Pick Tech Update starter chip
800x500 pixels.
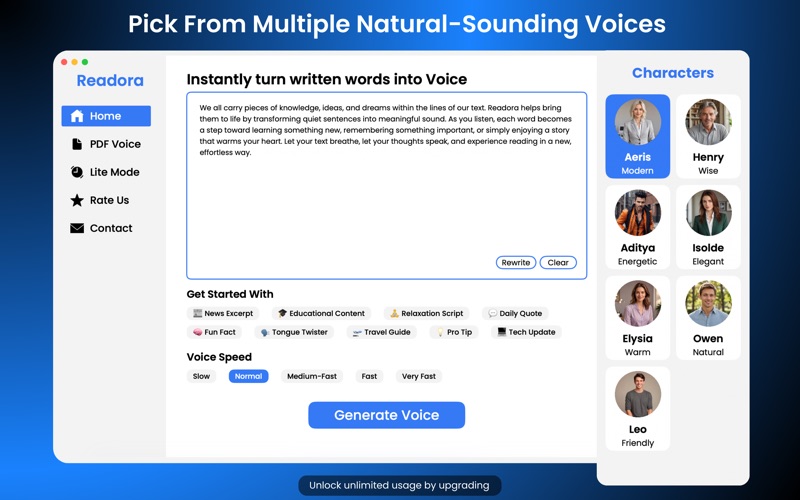pos(527,332)
